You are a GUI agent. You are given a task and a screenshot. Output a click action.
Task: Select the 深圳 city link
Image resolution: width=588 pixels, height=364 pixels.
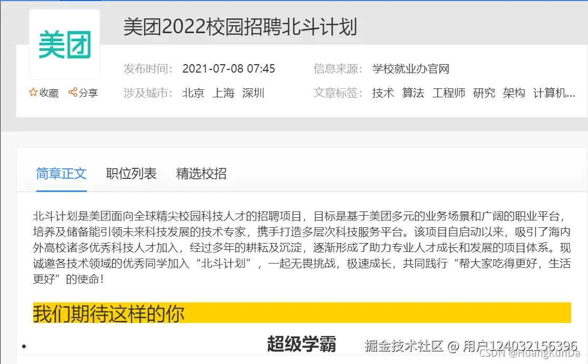[x=254, y=93]
